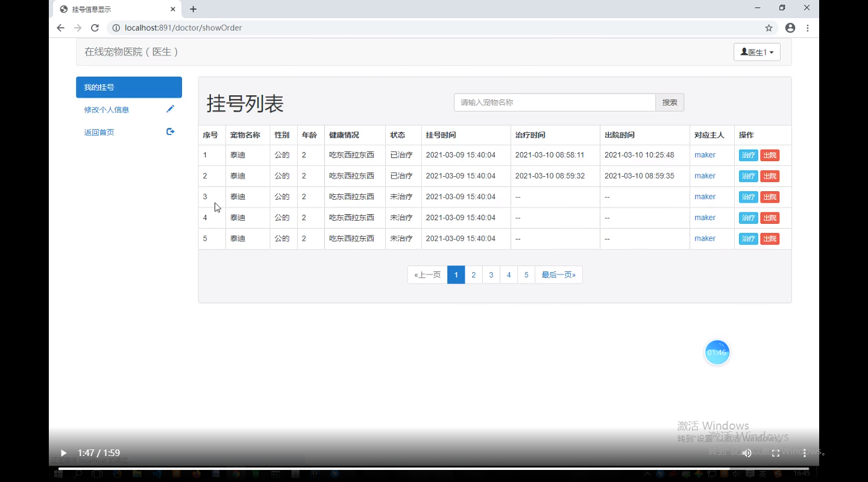
Task: Click the site info icon in address bar
Action: pos(116,28)
